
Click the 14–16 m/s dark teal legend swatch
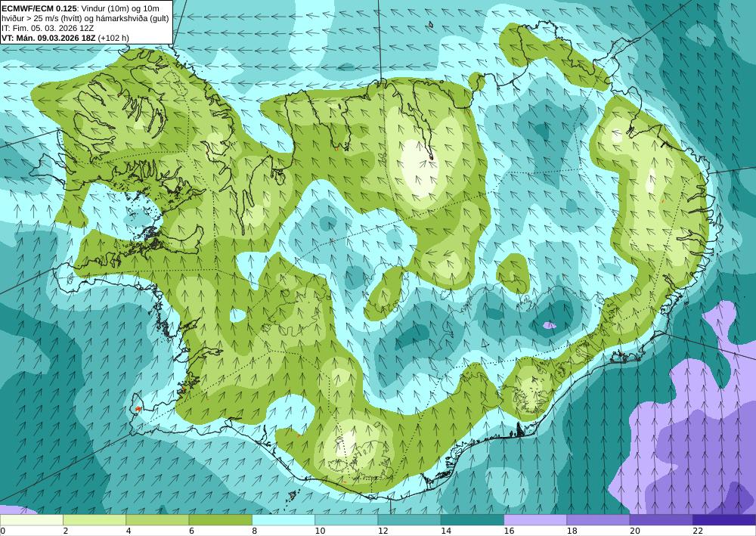(x=472, y=520)
